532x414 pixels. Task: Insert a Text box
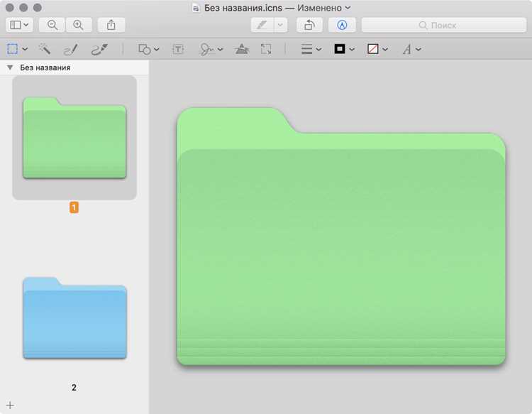178,49
